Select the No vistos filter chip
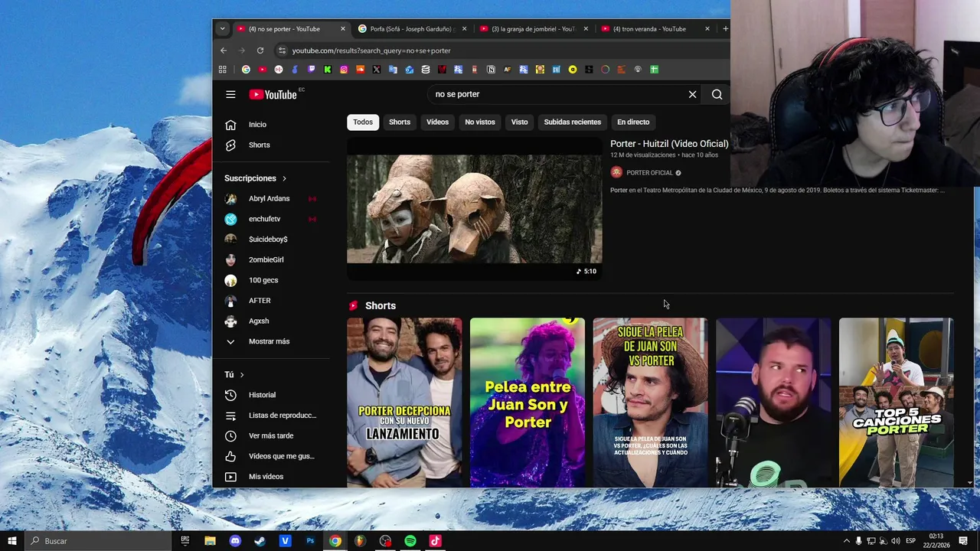 point(480,122)
